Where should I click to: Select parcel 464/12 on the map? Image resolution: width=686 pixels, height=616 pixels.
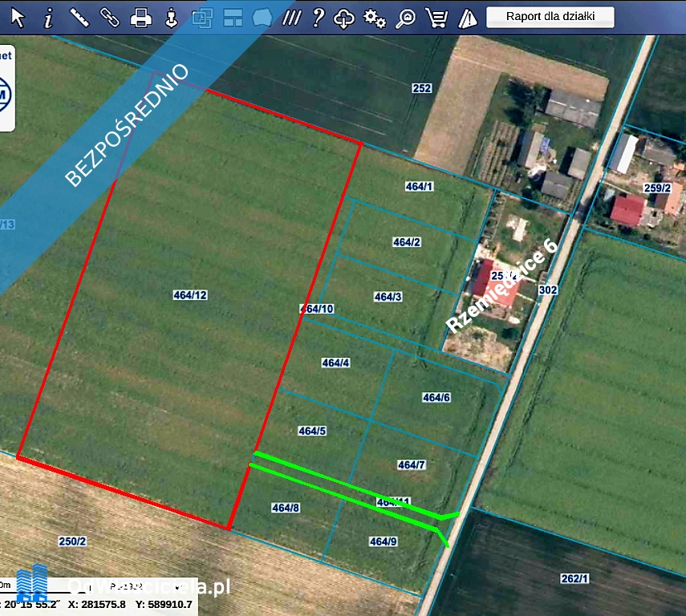(190, 295)
